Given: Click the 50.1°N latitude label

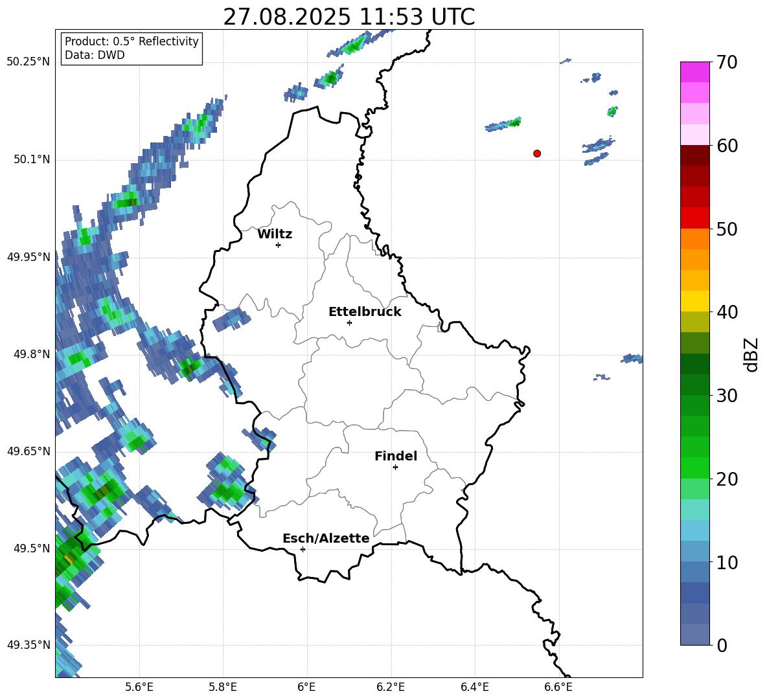Looking at the screenshot, I should [31, 159].
